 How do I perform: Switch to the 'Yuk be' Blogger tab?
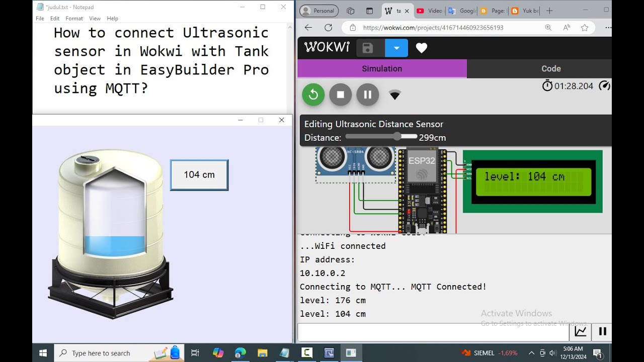tap(524, 11)
